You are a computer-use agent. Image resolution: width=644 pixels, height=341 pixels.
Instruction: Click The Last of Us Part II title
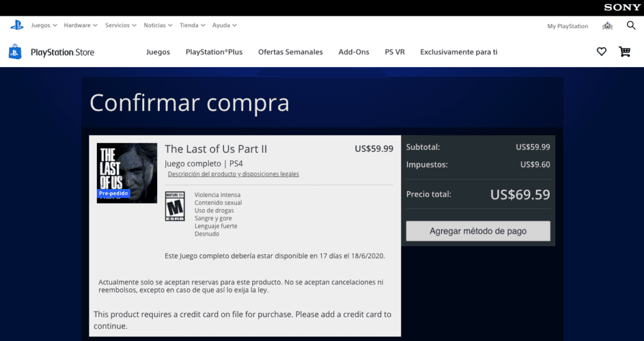pyautogui.click(x=216, y=149)
